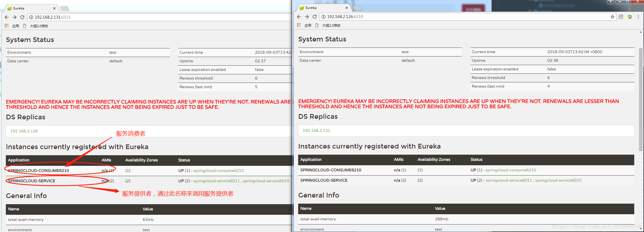Click colorful extension icon in right toolbar

[630, 17]
